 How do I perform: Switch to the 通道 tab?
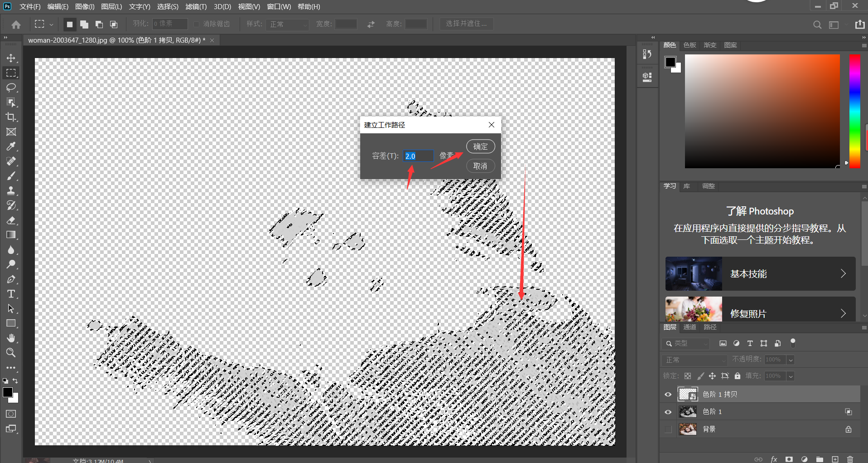(690, 327)
